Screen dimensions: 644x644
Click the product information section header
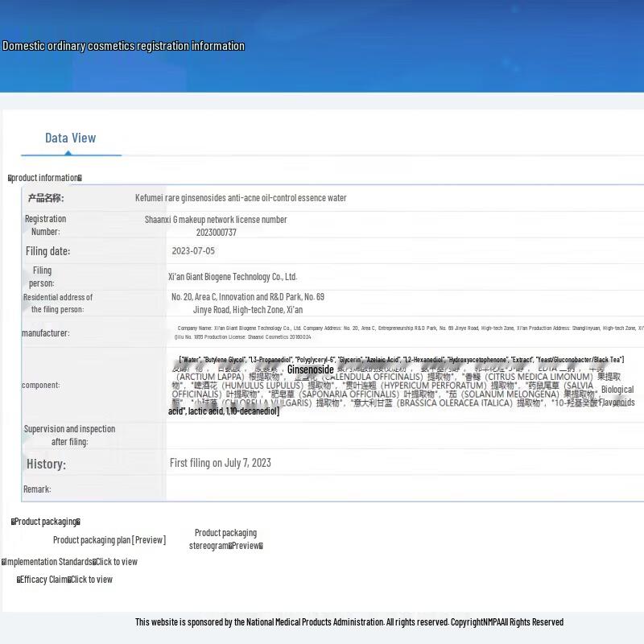(45, 178)
